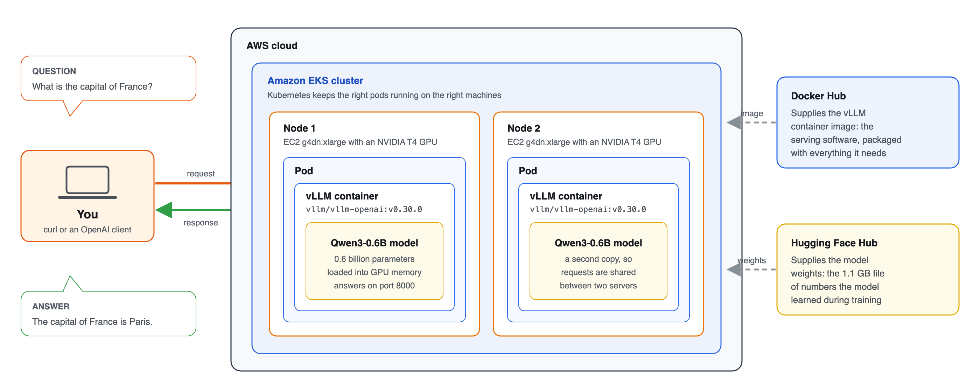Click the 'Pod' label inside Node 2
The image size is (980, 392).
528,171
